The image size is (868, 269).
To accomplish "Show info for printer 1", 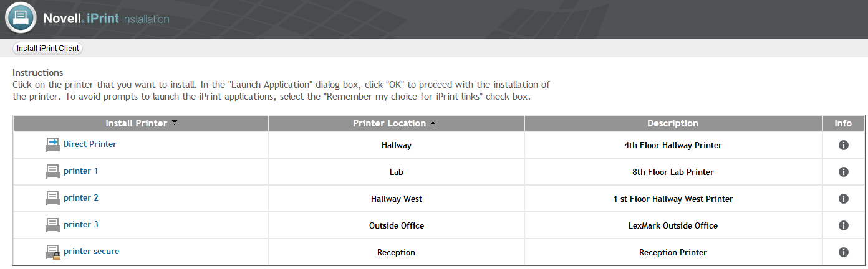I will pyautogui.click(x=843, y=172).
